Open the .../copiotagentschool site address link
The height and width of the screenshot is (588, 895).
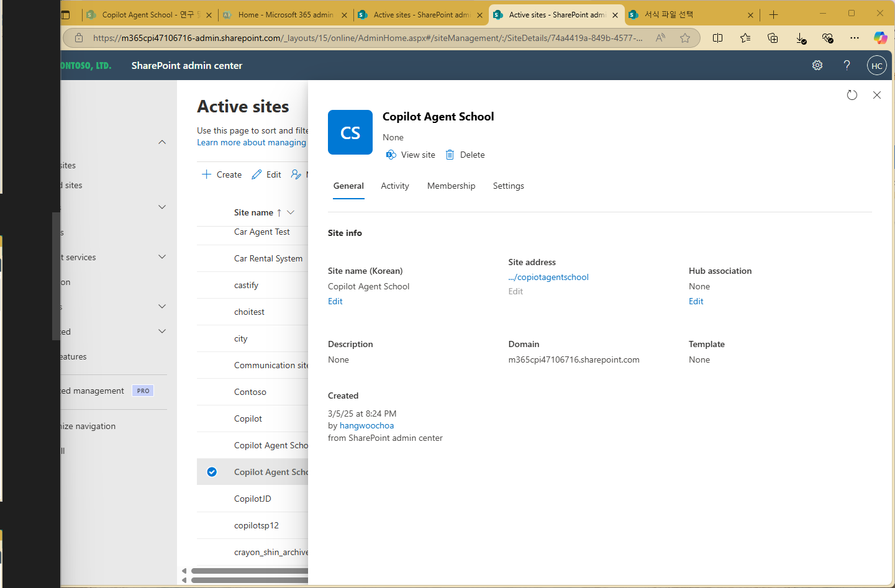click(x=548, y=277)
